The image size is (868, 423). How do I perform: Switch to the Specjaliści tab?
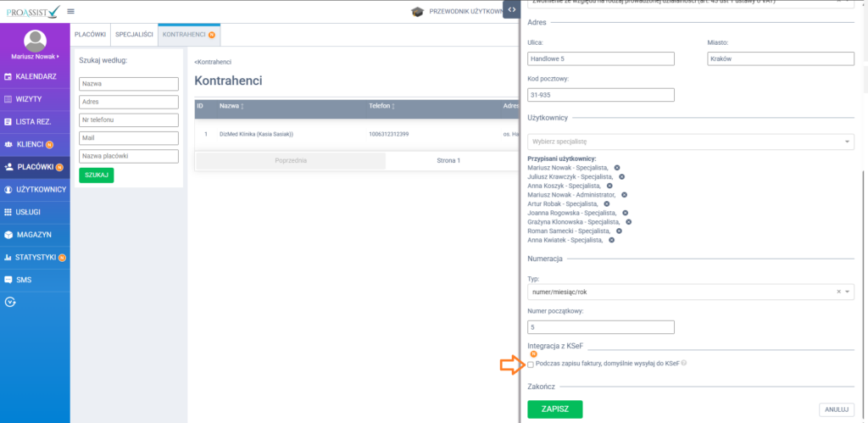tap(134, 36)
